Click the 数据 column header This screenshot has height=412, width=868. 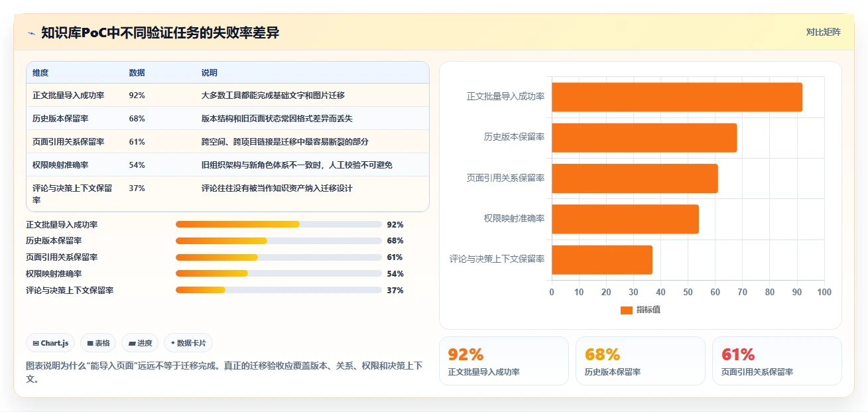tap(137, 73)
